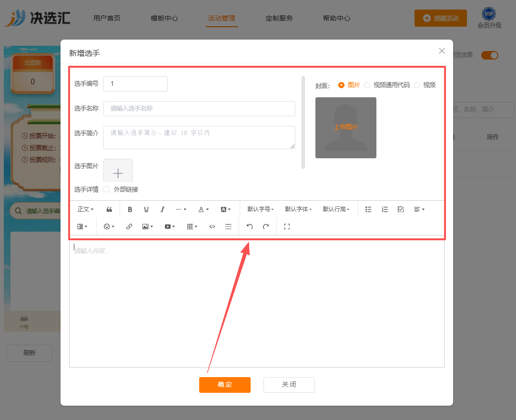This screenshot has height=420, width=516.
Task: Open 定制服务 in the top navigation
Action: coord(279,18)
